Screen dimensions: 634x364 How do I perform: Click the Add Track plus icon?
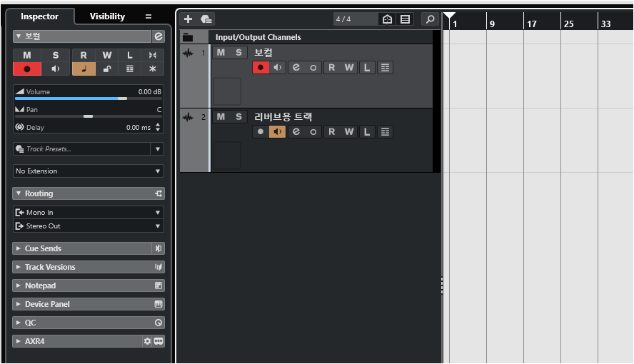pyautogui.click(x=188, y=19)
